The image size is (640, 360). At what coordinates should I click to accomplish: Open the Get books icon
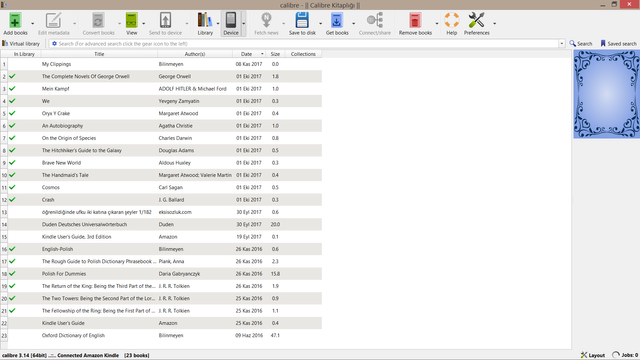pyautogui.click(x=337, y=20)
